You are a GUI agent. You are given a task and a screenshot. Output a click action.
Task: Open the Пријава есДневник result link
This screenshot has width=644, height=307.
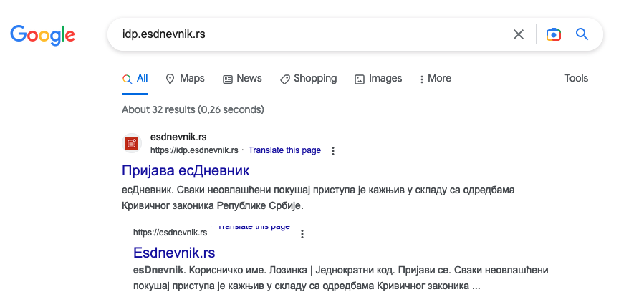(186, 170)
